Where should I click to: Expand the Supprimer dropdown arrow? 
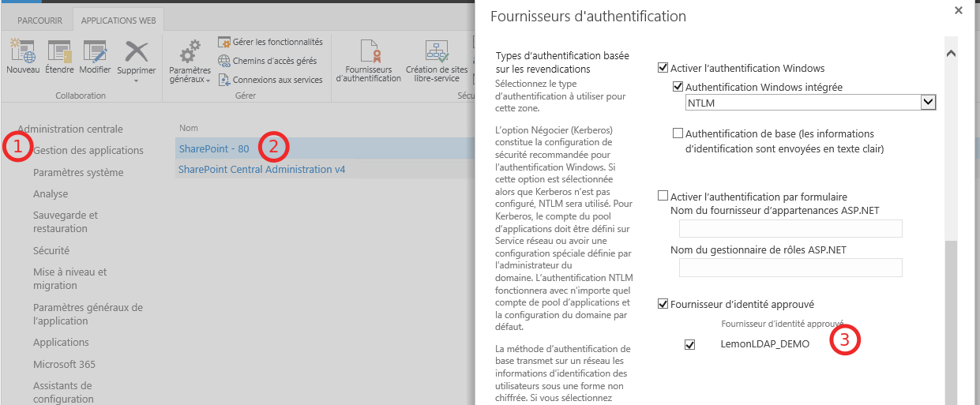[136, 81]
